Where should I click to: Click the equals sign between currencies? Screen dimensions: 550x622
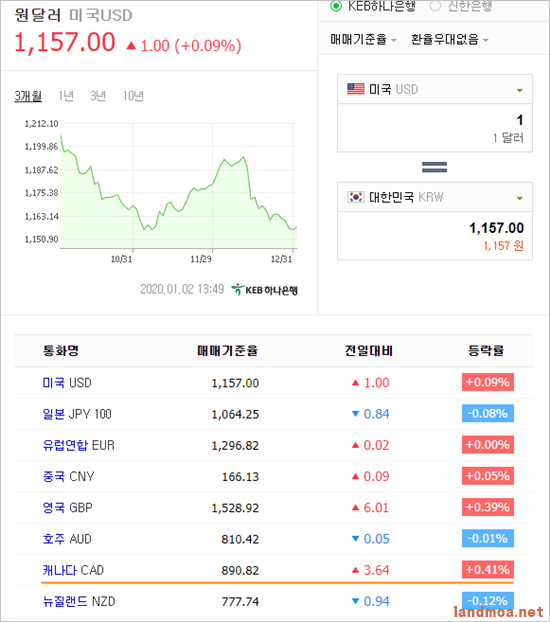coord(435,167)
